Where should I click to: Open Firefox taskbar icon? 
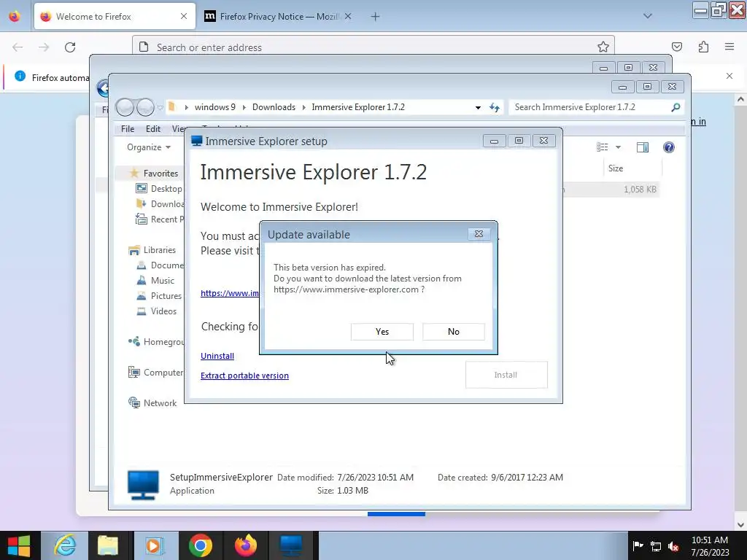point(246,545)
